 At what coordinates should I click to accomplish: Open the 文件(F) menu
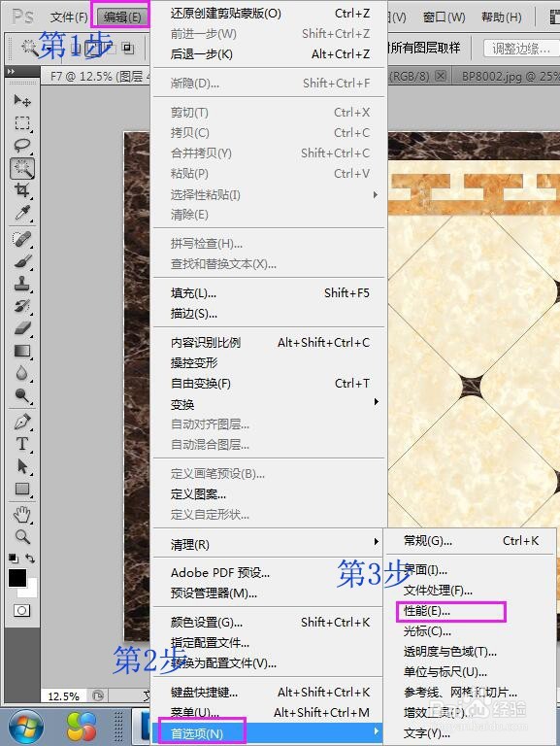tap(70, 17)
